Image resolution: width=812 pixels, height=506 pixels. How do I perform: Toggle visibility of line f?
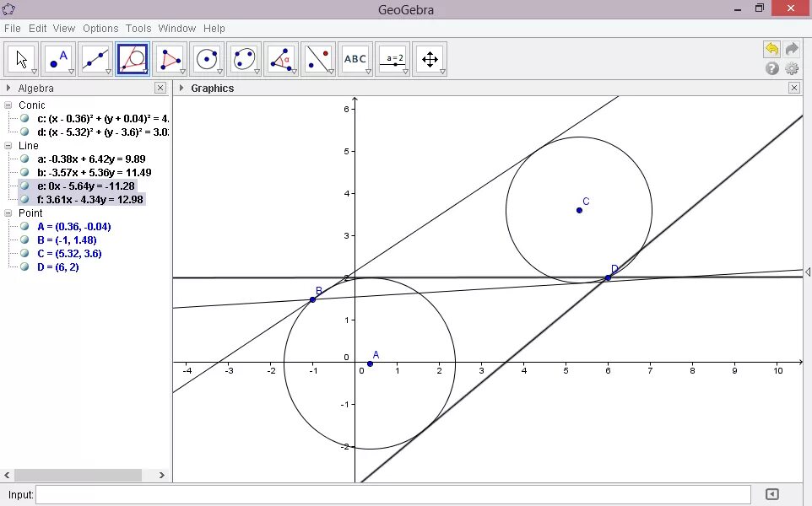[24, 199]
